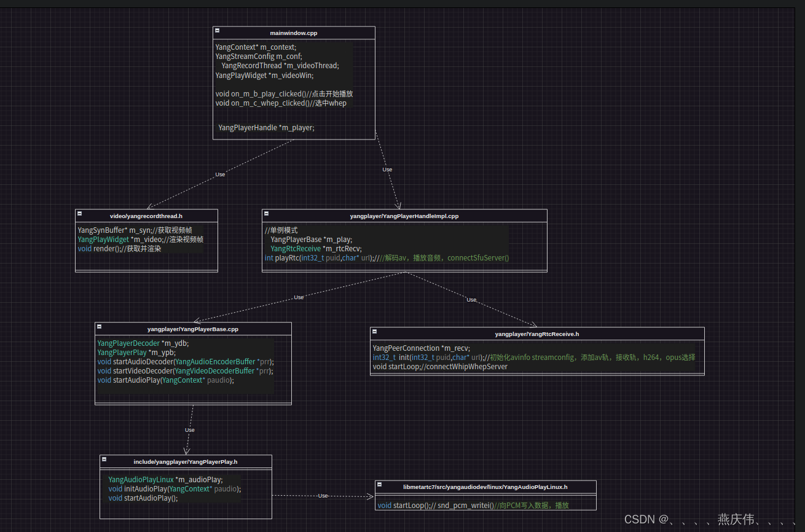
Task: Collapse the YangPlayerBase.cpp box
Action: [x=99, y=326]
